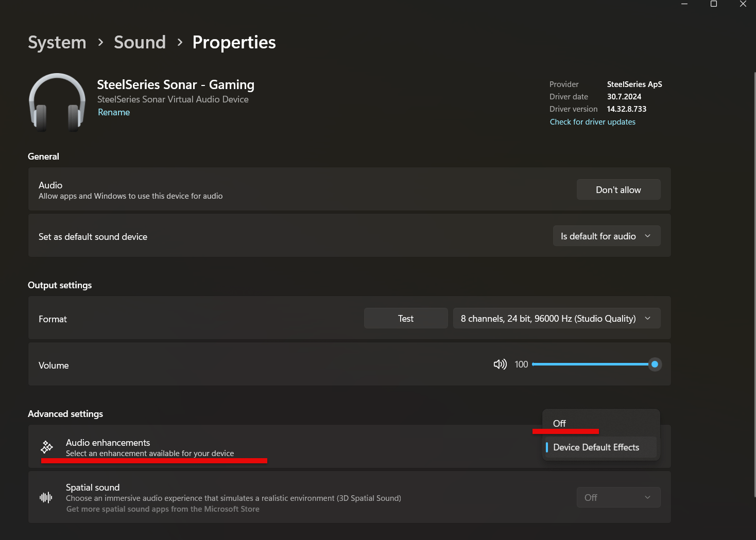Screen dimensions: 756x540
Task: Mute using the volume speaker icon
Action: pos(500,364)
